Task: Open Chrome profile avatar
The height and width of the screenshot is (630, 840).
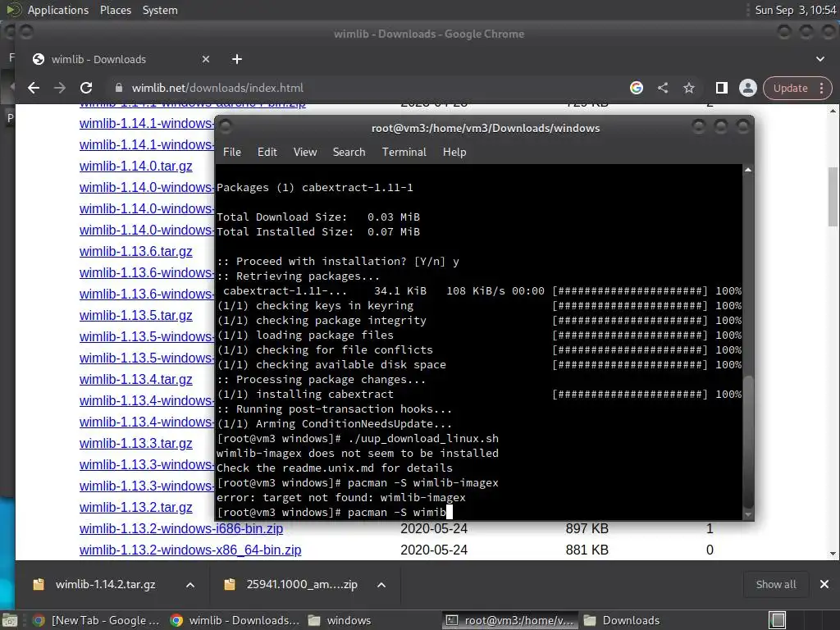Action: point(748,88)
